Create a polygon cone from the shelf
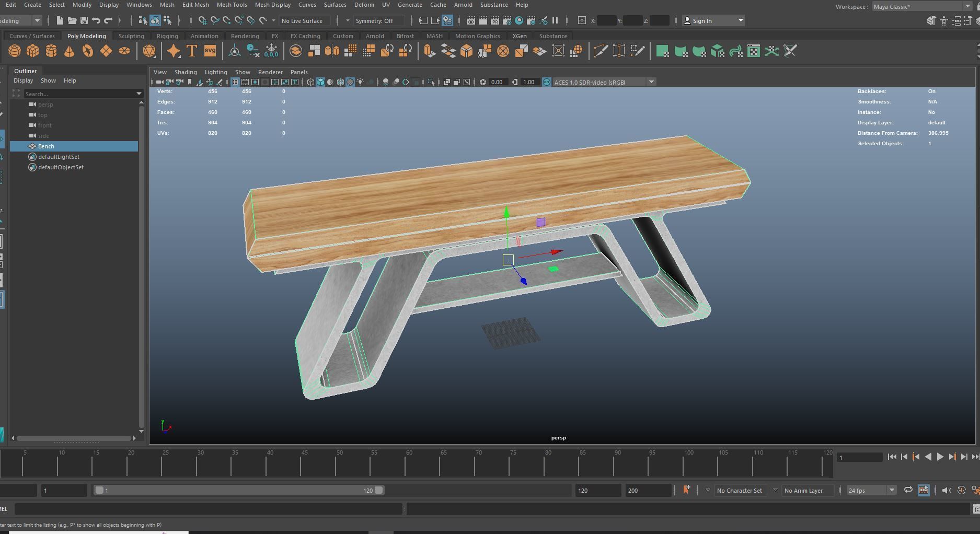Screen dimensions: 980x534 69,51
